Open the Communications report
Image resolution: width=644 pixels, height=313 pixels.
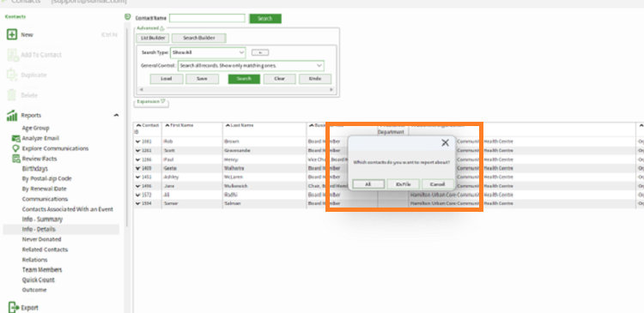[x=46, y=199]
